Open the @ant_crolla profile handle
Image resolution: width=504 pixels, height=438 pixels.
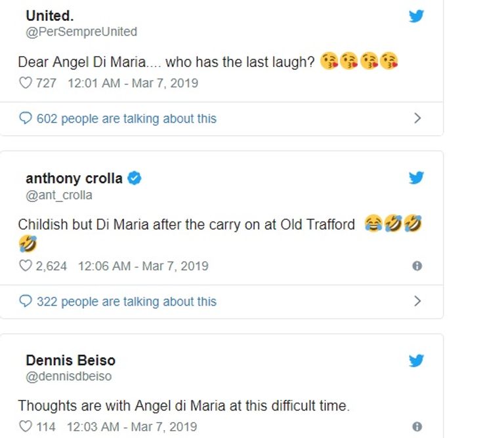pyautogui.click(x=59, y=195)
